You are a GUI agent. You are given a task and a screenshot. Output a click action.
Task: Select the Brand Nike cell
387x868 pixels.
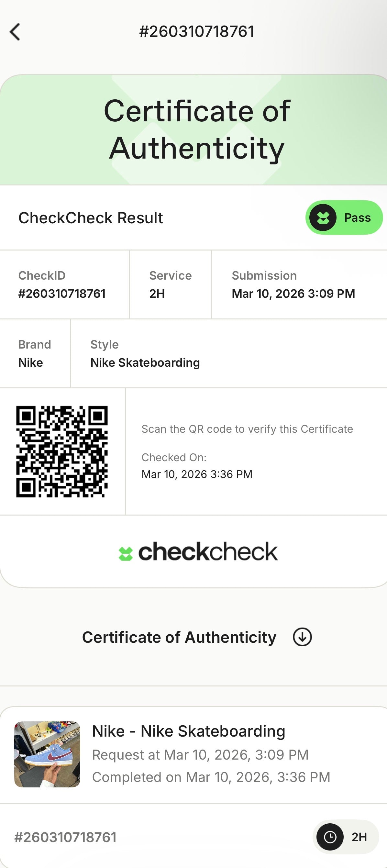click(35, 353)
